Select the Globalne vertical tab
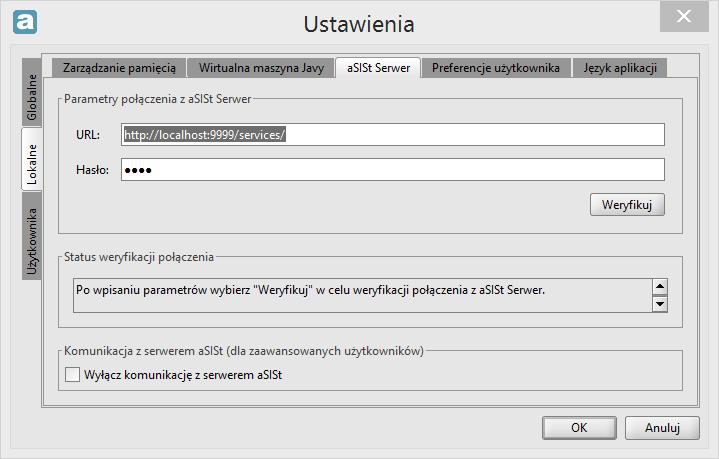This screenshot has height=459, width=719. [x=32, y=93]
